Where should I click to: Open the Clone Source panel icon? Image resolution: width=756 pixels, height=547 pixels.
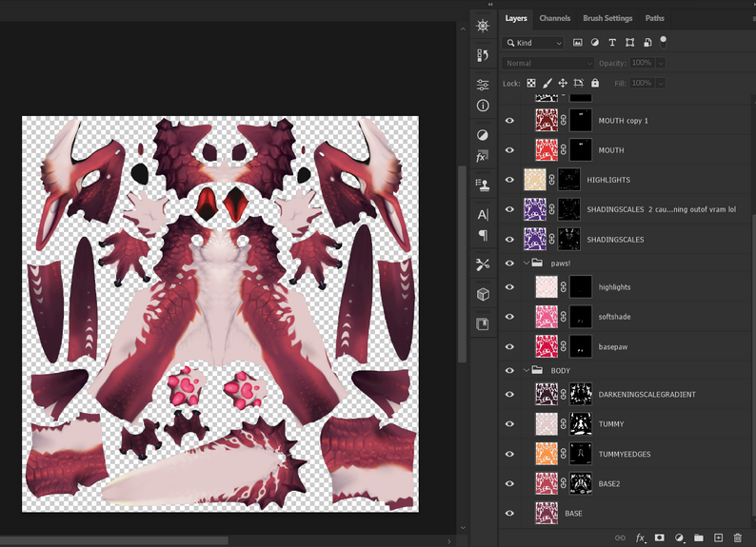coord(483,184)
